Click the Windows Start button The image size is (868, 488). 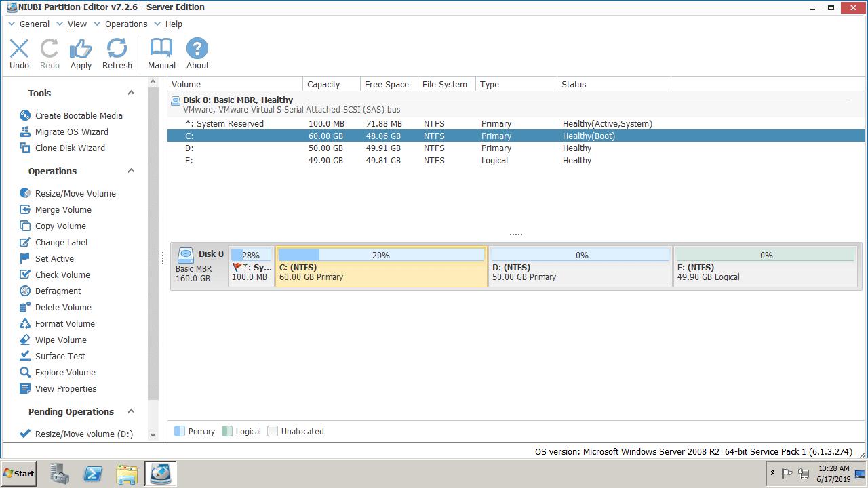[x=19, y=474]
